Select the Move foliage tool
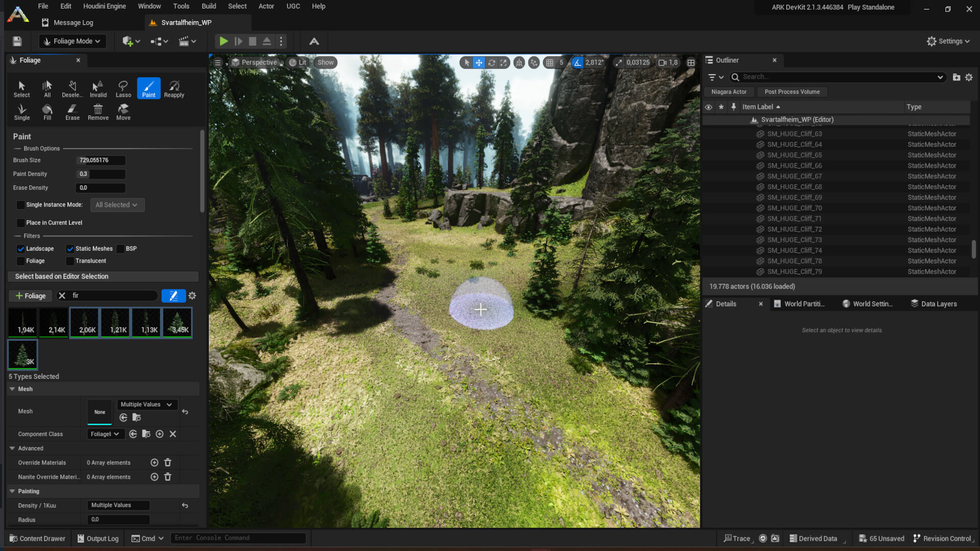This screenshot has height=551, width=980. (122, 111)
